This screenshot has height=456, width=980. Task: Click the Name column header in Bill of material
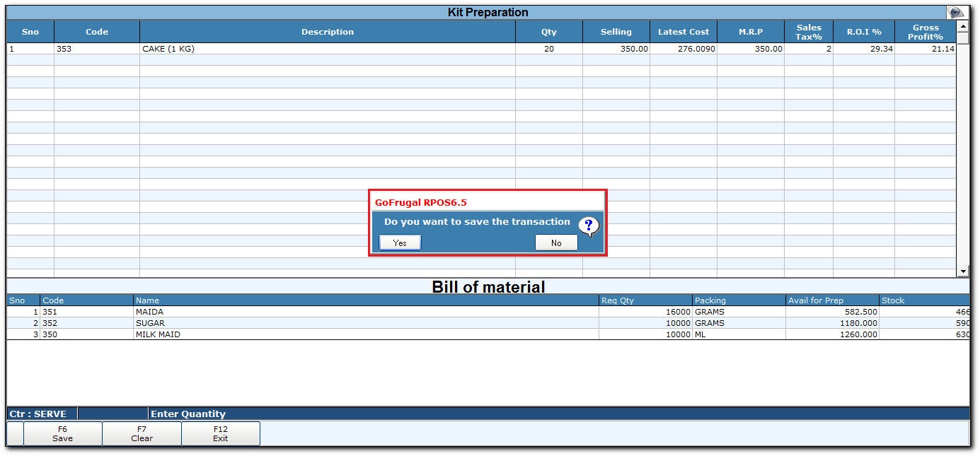pos(366,300)
